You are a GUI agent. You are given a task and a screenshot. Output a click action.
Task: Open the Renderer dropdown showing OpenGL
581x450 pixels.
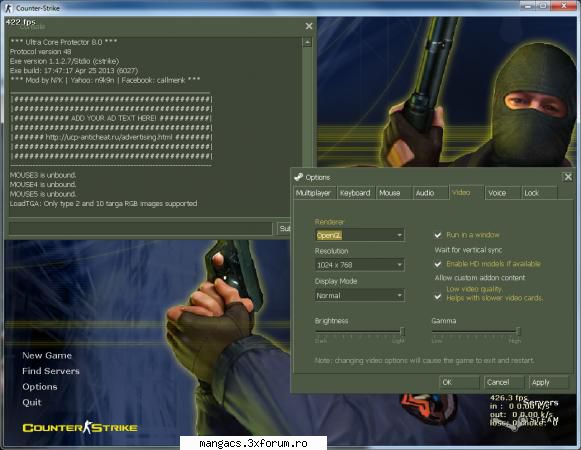tap(359, 235)
